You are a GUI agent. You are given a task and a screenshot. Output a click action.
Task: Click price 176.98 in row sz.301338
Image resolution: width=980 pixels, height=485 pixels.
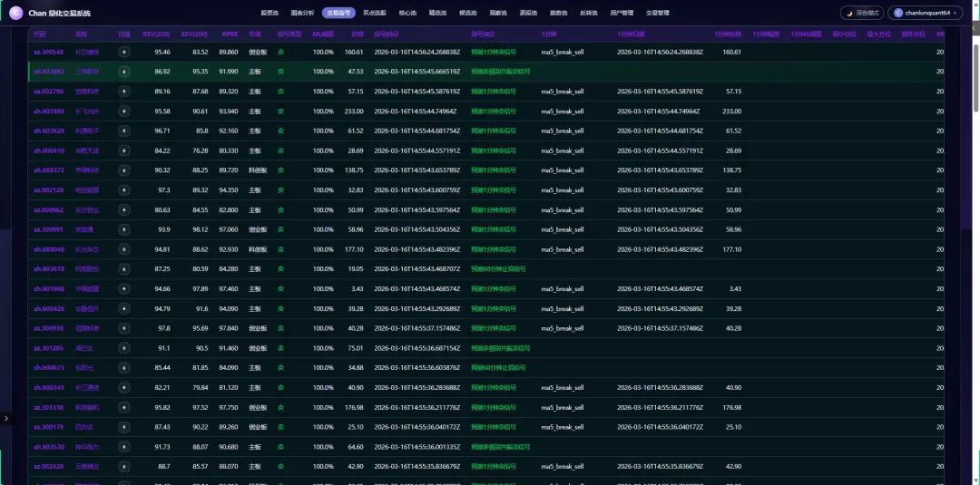(354, 407)
